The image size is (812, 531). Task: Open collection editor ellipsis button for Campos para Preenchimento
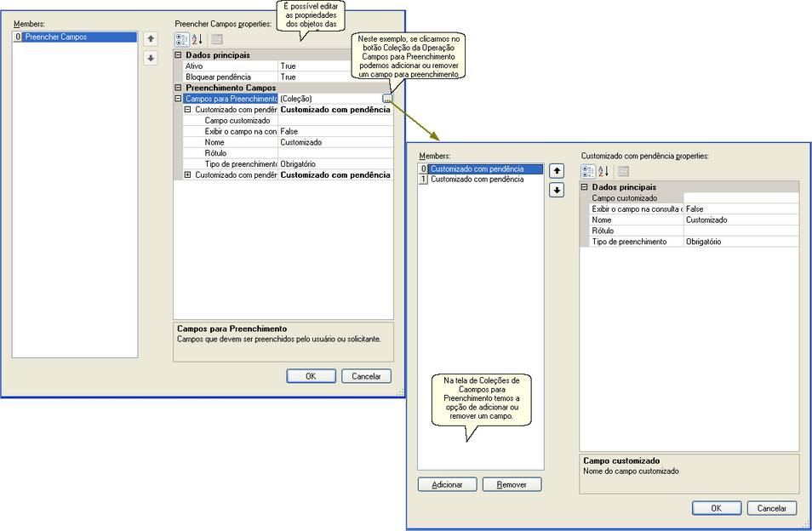387,99
